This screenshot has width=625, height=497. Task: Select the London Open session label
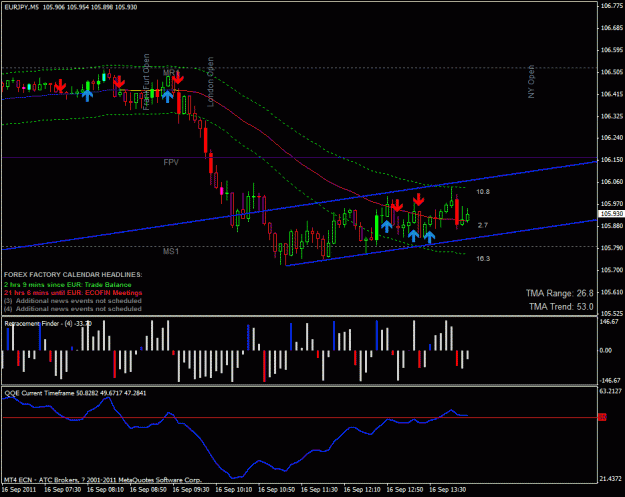point(210,82)
